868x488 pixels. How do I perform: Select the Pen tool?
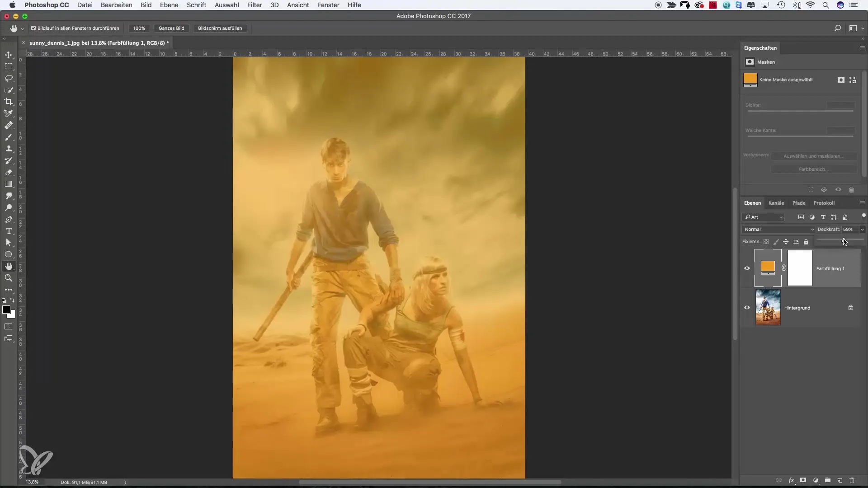coord(9,219)
